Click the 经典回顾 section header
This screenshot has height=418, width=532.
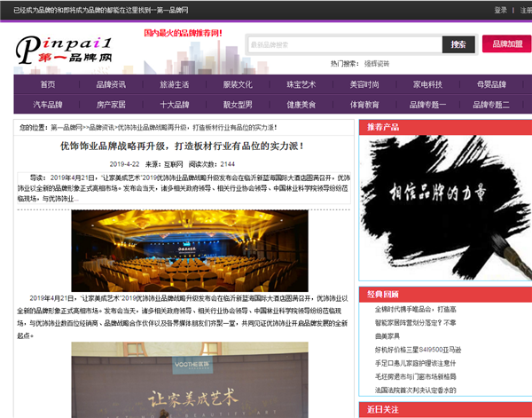pos(445,295)
